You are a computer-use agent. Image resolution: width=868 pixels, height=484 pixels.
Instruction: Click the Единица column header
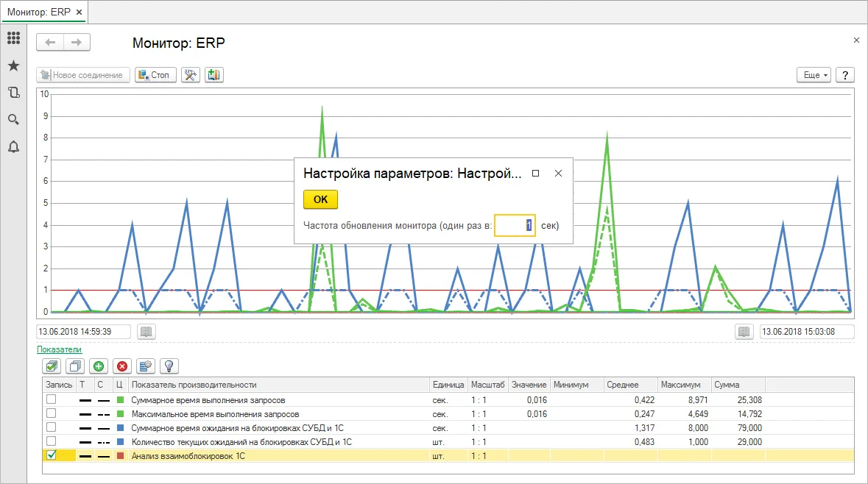(x=448, y=385)
